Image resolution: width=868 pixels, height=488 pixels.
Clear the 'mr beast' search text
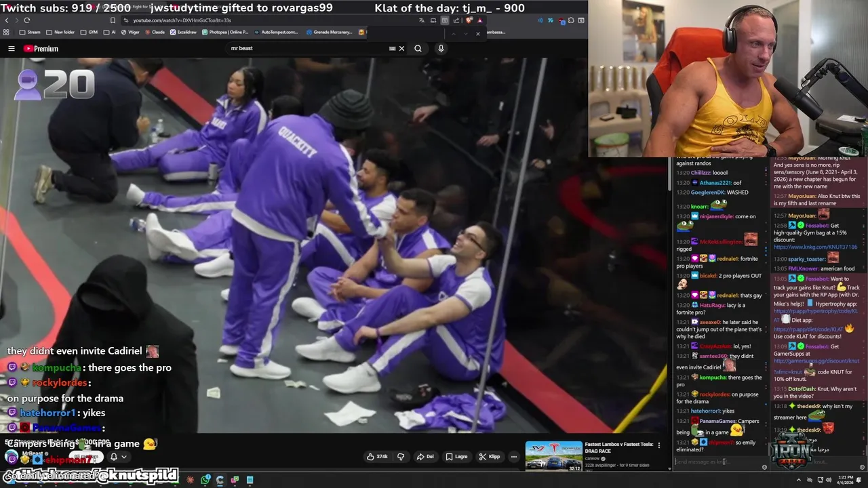[x=401, y=49]
